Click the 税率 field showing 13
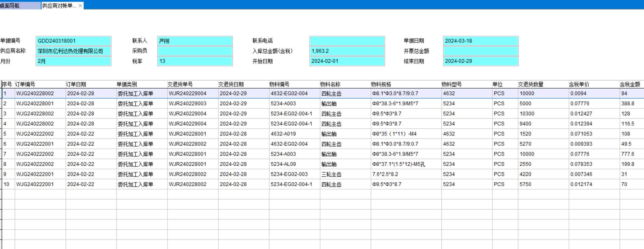Viewport: 644px width, 249px height. (195, 61)
